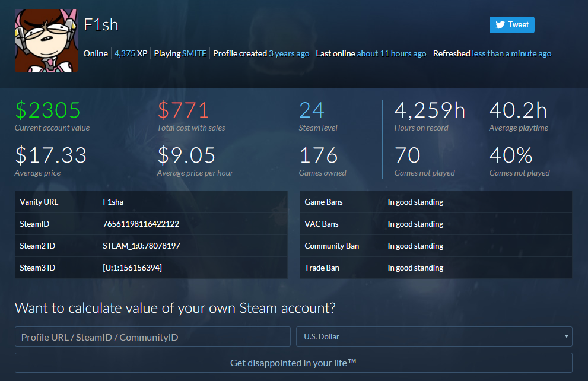The height and width of the screenshot is (381, 588).
Task: Click 'less than a minute ago' refreshed link
Action: 511,53
